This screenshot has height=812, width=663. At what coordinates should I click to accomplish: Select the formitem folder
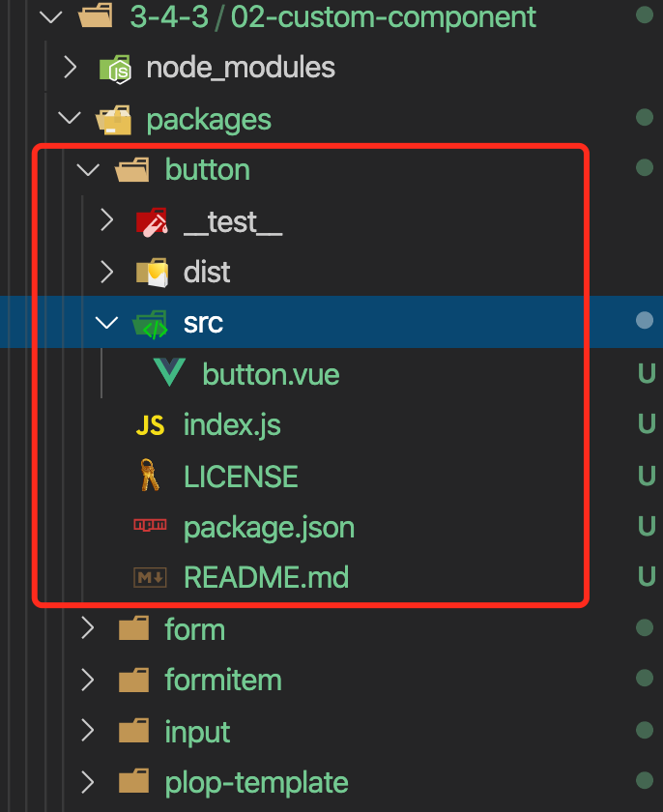(x=223, y=680)
